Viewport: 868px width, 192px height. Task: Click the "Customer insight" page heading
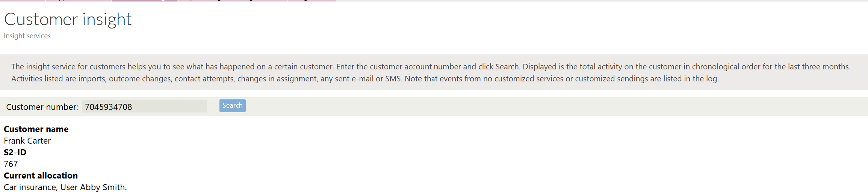click(x=68, y=19)
